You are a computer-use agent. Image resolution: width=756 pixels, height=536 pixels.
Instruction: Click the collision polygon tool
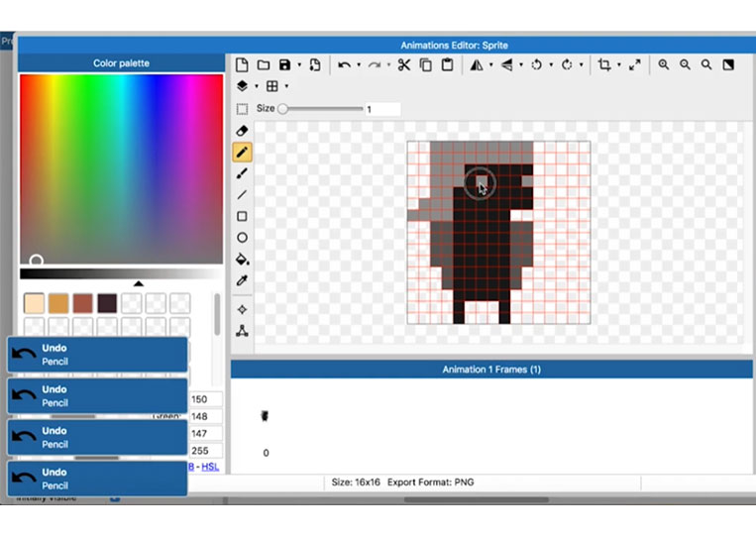click(242, 331)
